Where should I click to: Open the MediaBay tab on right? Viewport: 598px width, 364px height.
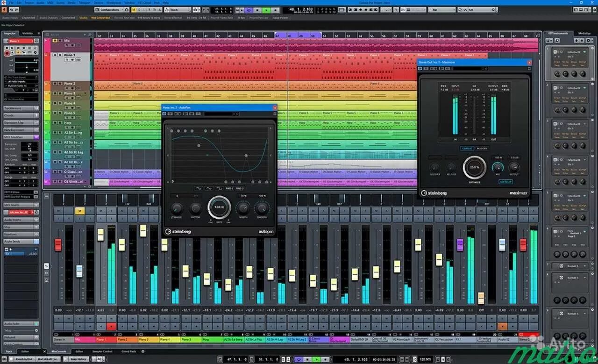584,33
